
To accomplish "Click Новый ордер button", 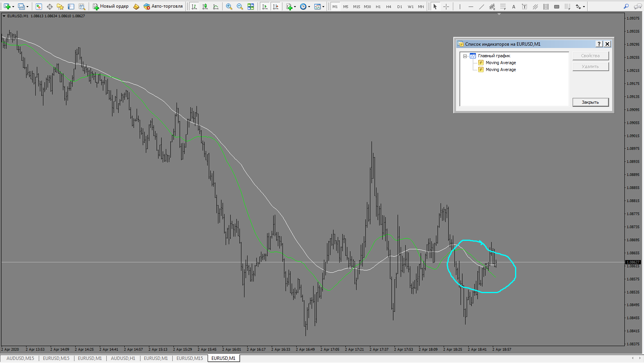I will pos(111,7).
